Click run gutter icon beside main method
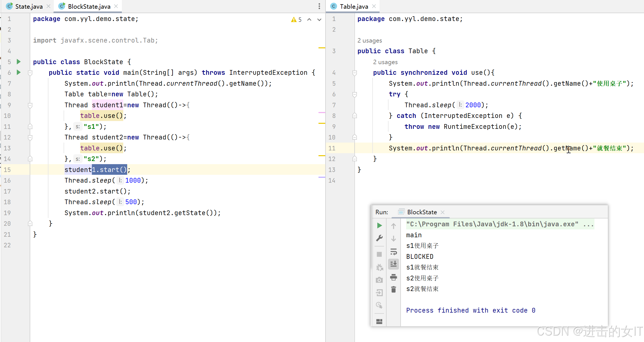 (x=18, y=73)
